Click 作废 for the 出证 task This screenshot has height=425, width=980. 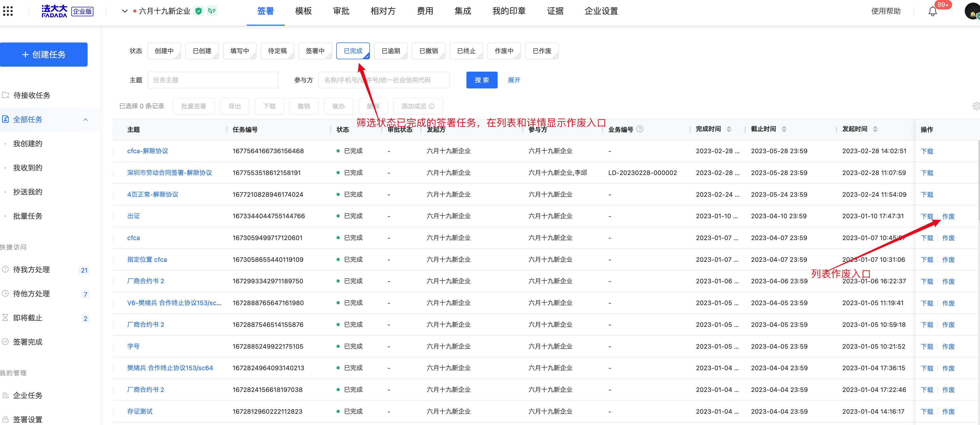[x=948, y=216]
